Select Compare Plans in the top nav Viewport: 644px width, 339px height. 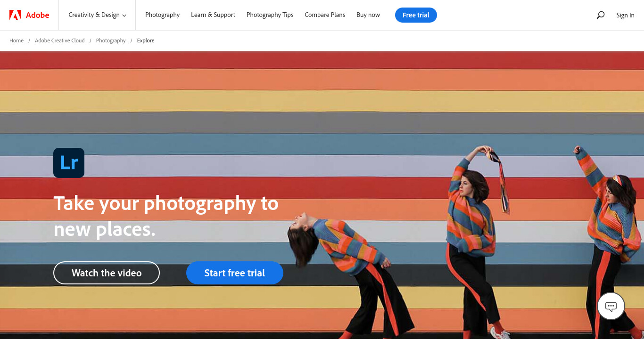(325, 15)
